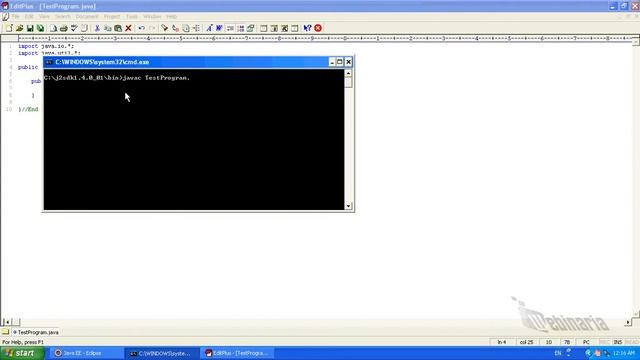
Task: Click the help pointer question mark icon
Action: click(307, 28)
